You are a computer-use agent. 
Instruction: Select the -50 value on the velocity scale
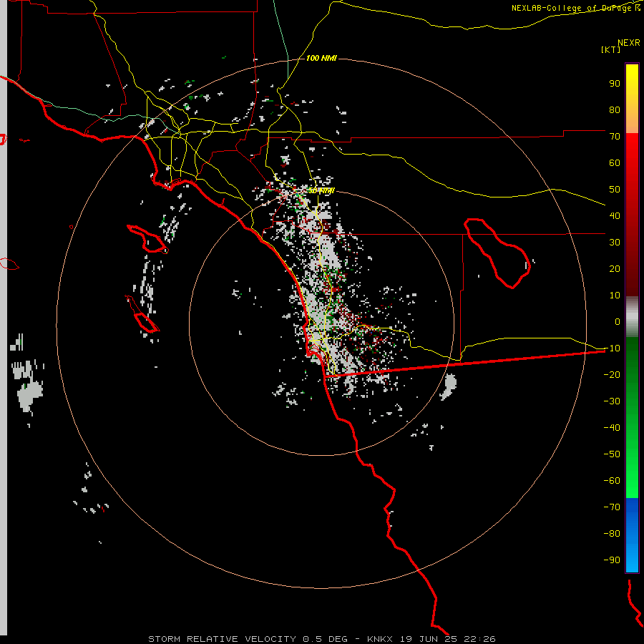pos(612,454)
